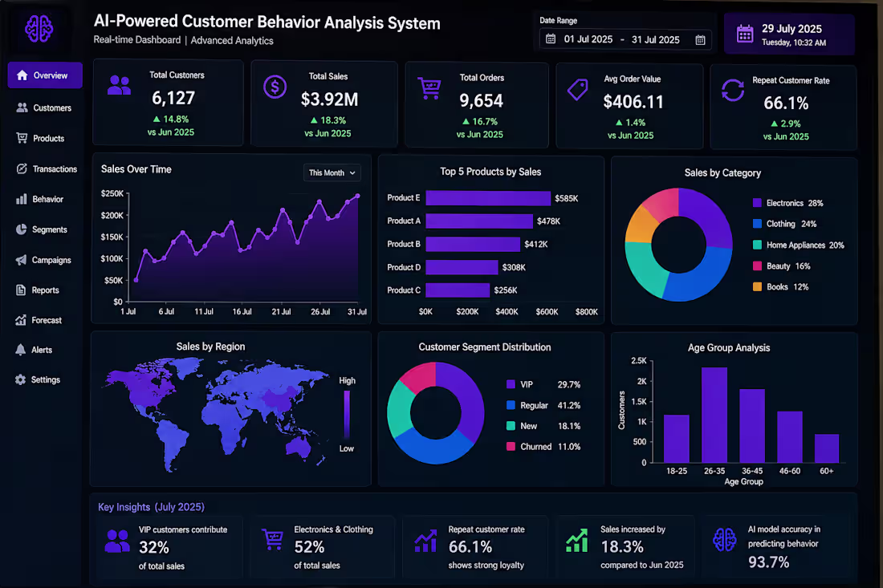883x588 pixels.
Task: Click the Books legend color swatch
Action: (757, 286)
